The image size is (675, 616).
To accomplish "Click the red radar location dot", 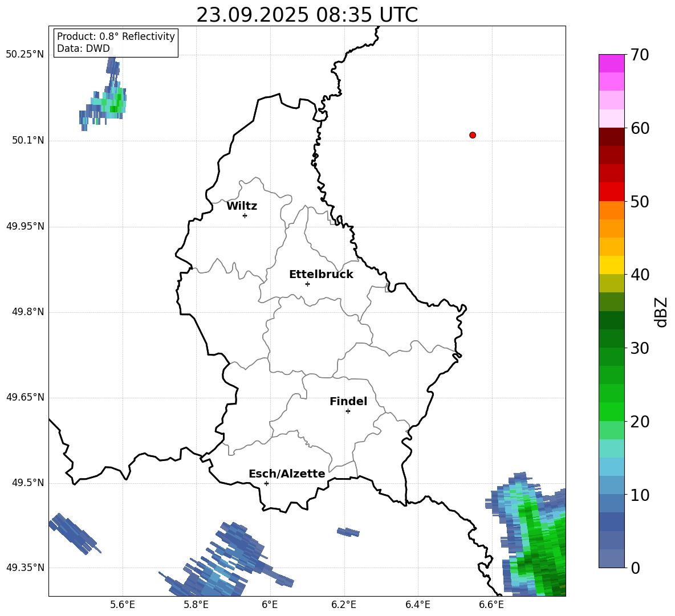I will (473, 135).
